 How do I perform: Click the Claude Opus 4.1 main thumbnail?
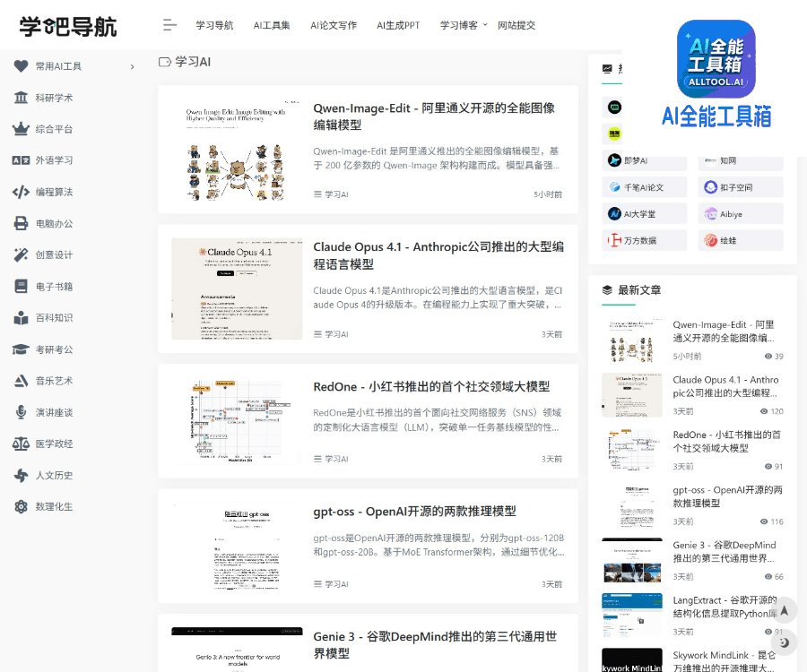coord(237,289)
